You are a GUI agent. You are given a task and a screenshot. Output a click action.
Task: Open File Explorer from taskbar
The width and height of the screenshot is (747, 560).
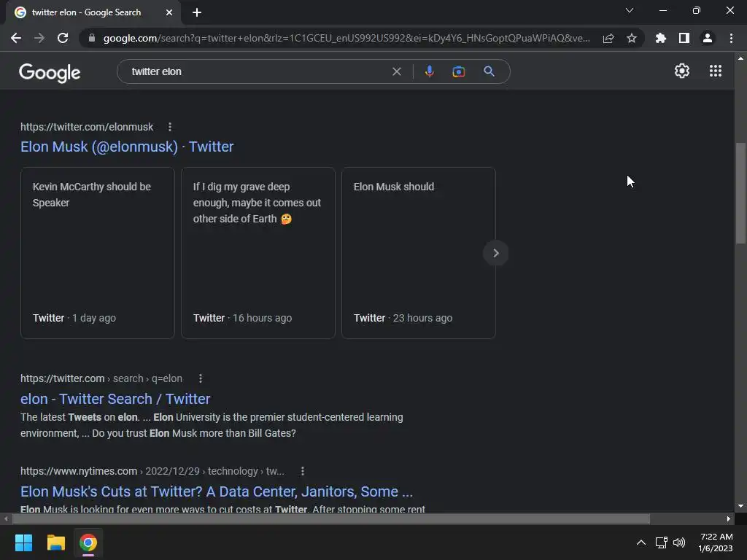(55, 542)
